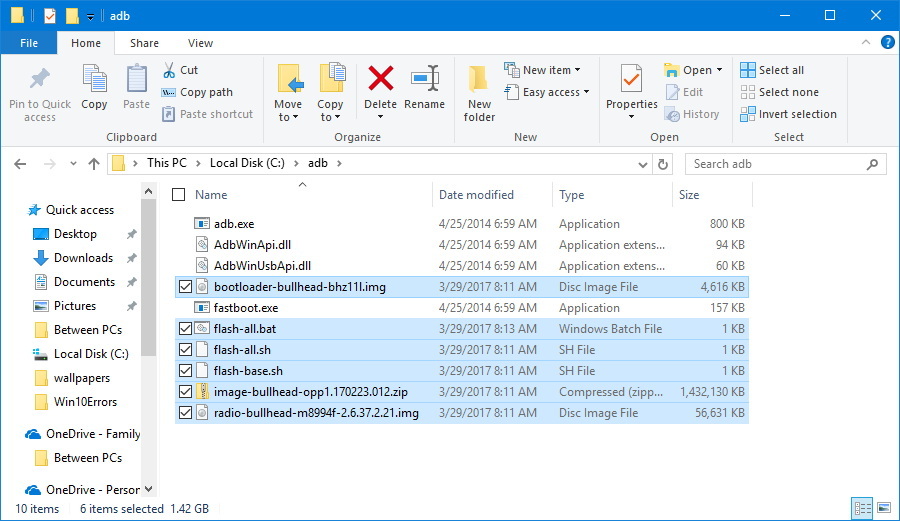Image resolution: width=900 pixels, height=521 pixels.
Task: Click the adb.exe file icon
Action: [201, 223]
